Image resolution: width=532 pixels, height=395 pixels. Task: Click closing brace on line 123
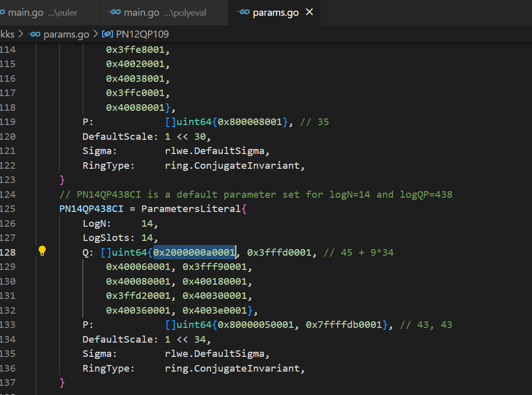[x=62, y=179]
